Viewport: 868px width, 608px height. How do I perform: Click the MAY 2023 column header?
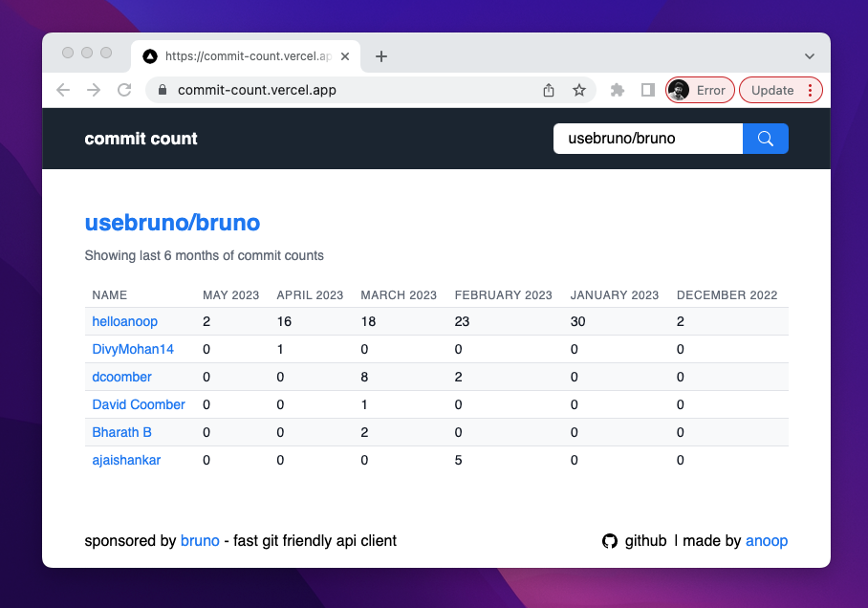point(230,295)
